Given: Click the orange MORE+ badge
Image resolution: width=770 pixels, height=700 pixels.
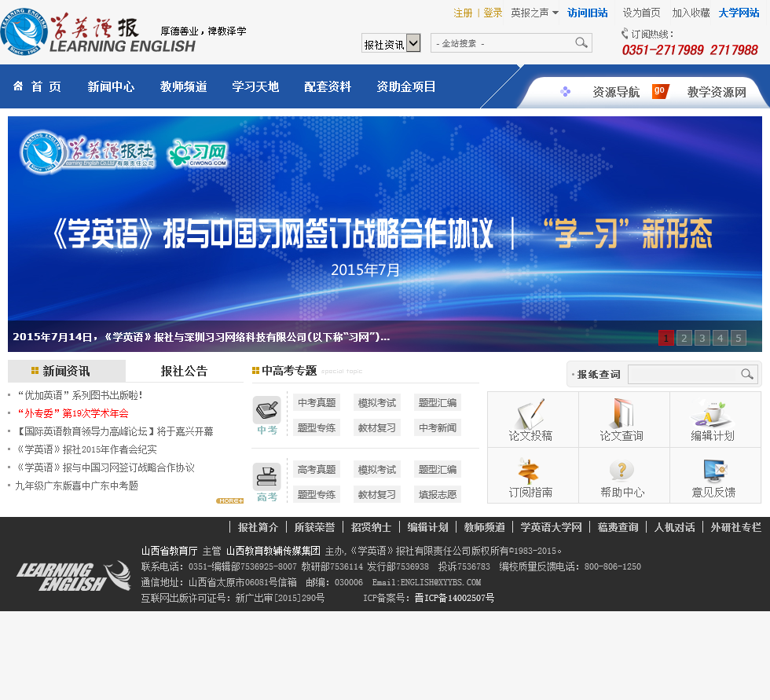Looking at the screenshot, I should tap(229, 500).
